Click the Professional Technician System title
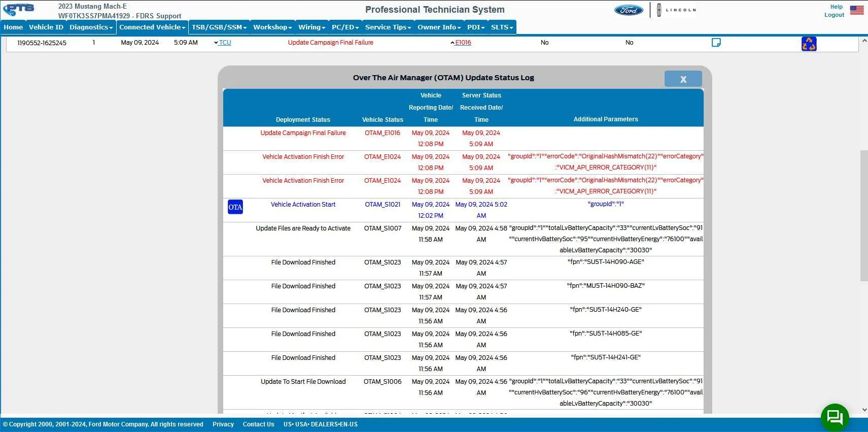This screenshot has width=868, height=432. (x=435, y=10)
